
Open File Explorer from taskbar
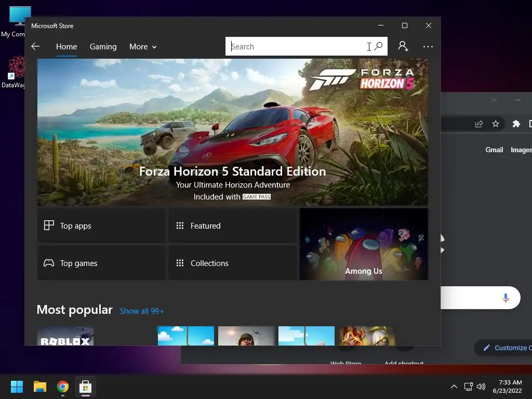click(x=39, y=387)
